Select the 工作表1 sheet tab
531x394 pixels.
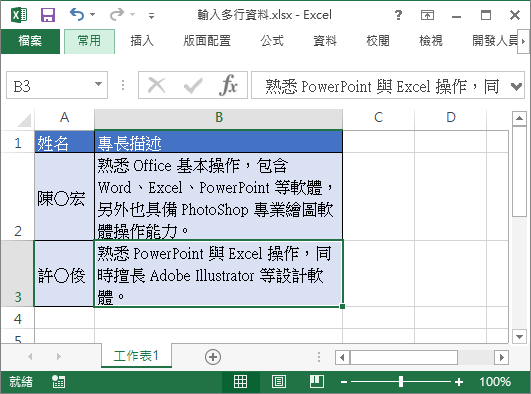[x=136, y=356]
